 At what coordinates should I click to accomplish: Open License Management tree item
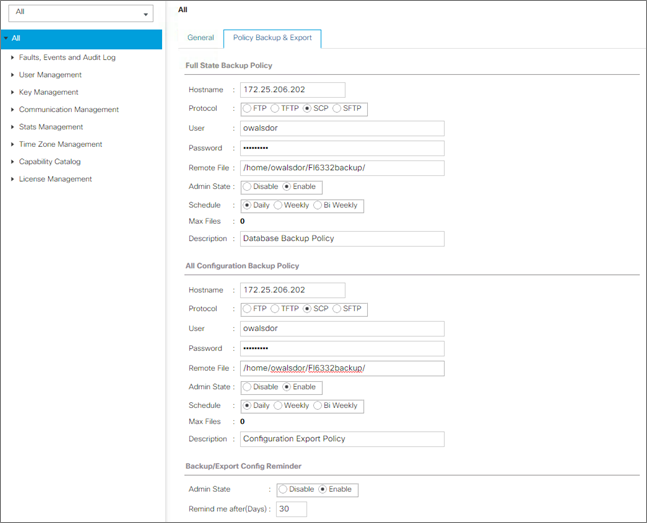tap(56, 179)
